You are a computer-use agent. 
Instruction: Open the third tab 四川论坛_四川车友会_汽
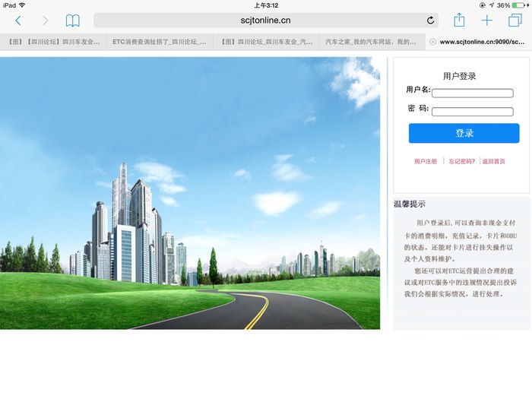coord(265,42)
